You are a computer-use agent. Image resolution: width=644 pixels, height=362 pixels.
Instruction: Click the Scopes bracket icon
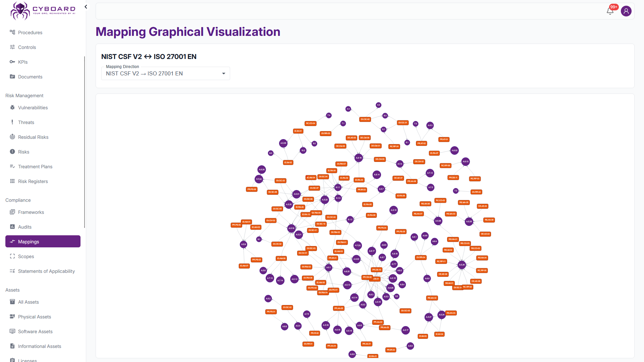click(12, 256)
